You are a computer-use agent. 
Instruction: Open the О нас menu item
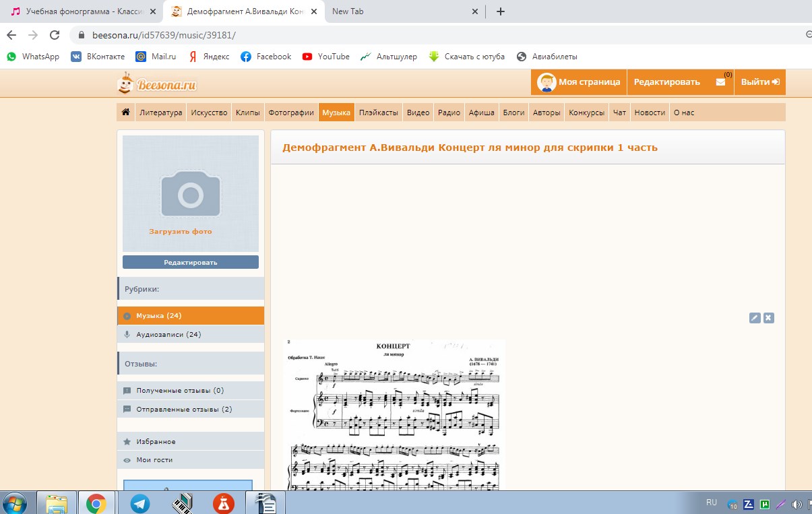[x=683, y=113]
